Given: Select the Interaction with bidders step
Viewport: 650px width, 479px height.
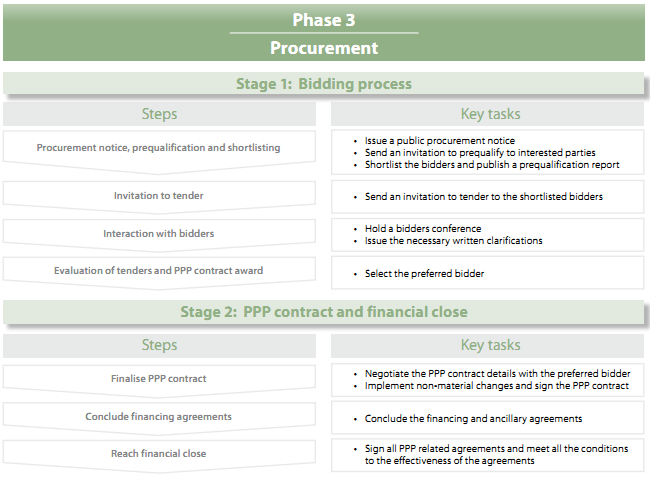Looking at the screenshot, I should (159, 234).
